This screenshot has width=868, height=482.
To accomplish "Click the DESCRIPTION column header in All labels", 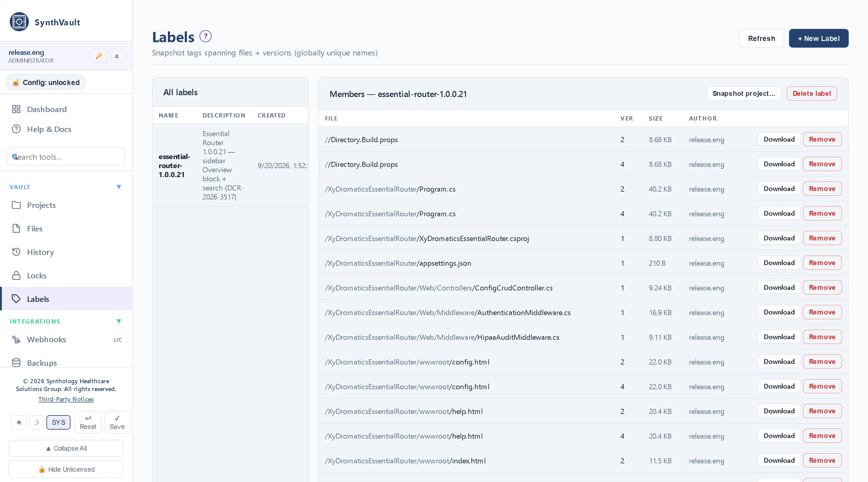I will (x=224, y=116).
